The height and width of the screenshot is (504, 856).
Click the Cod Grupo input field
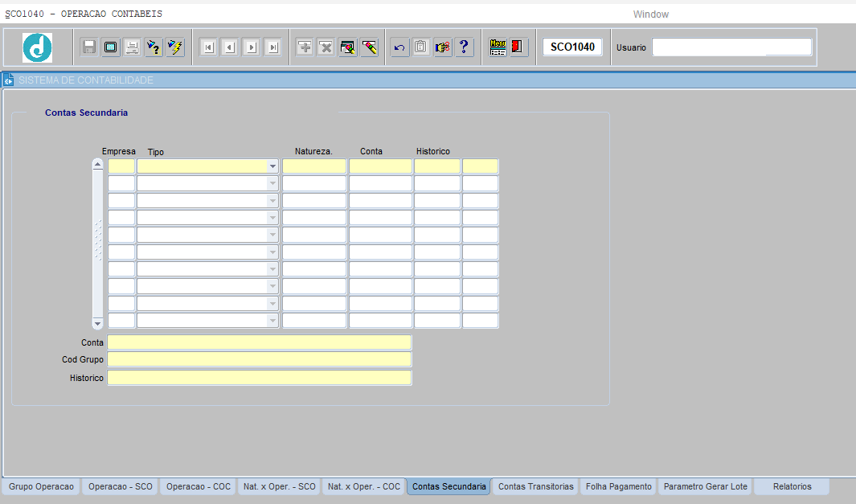click(259, 359)
